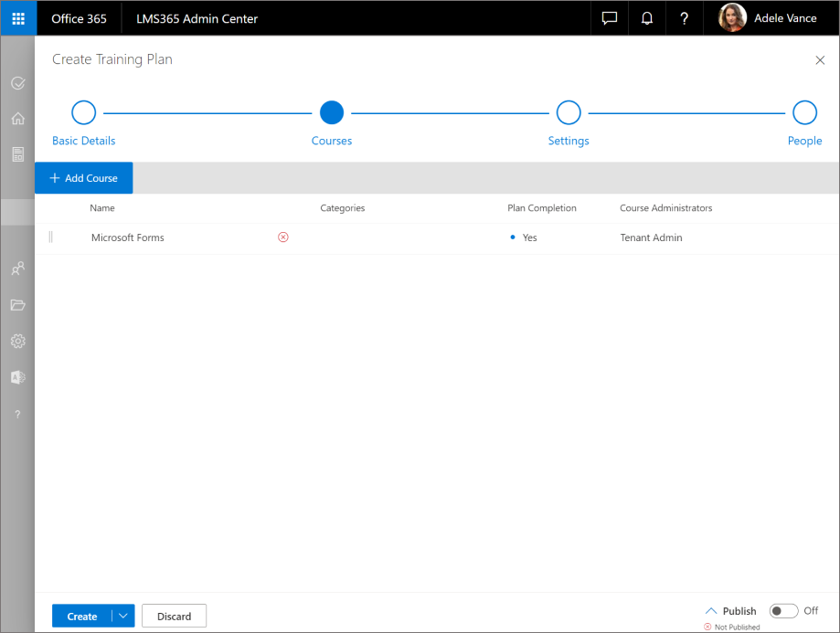The height and width of the screenshot is (633, 840).
Task: Grab the Microsoft Forms row drag handle
Action: coord(51,237)
